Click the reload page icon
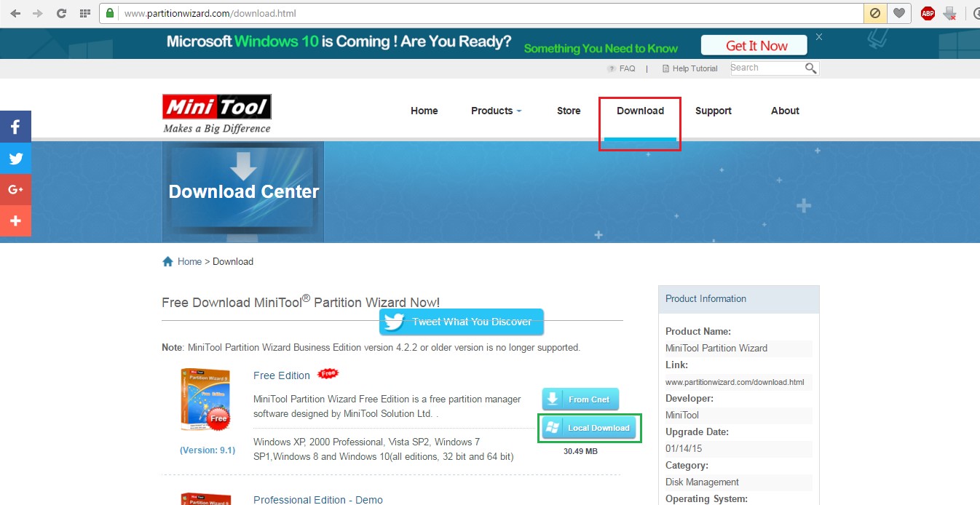The width and height of the screenshot is (980, 505). [x=61, y=12]
